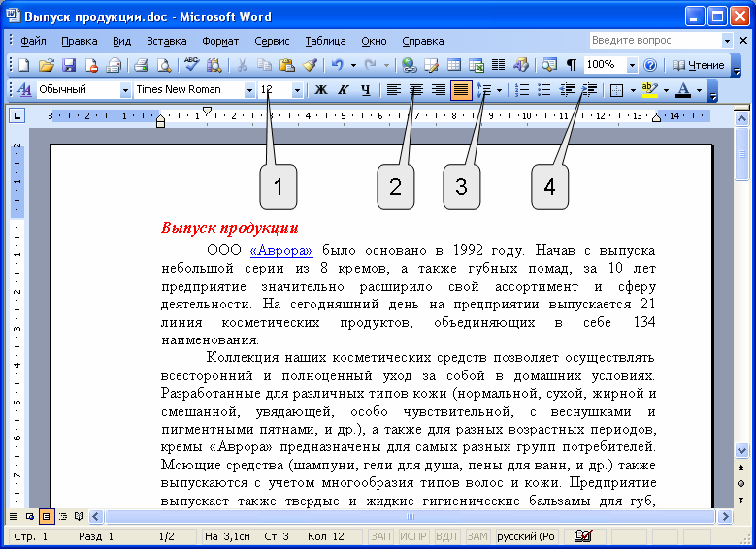756x549 pixels.
Task: Open the Вставка menu
Action: (166, 41)
